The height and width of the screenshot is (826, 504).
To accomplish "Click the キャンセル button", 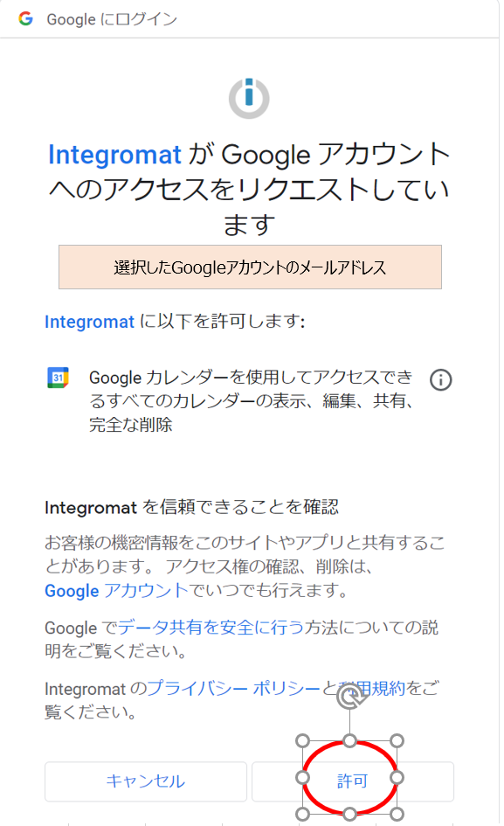I will 146,781.
